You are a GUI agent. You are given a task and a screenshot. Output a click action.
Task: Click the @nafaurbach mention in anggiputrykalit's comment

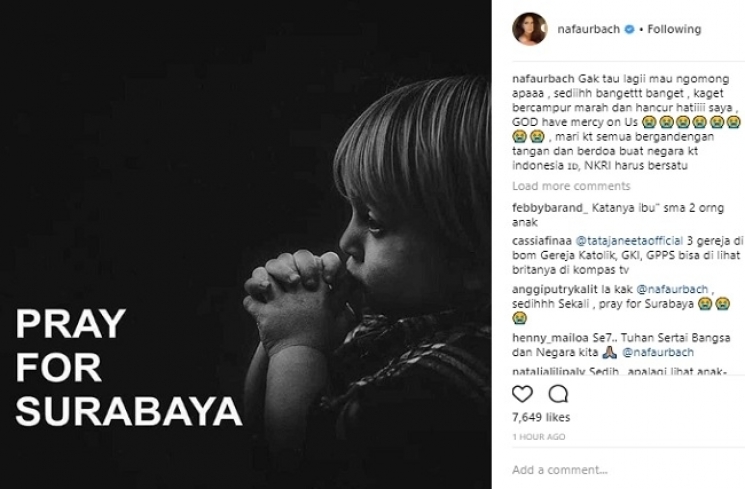pyautogui.click(x=672, y=289)
